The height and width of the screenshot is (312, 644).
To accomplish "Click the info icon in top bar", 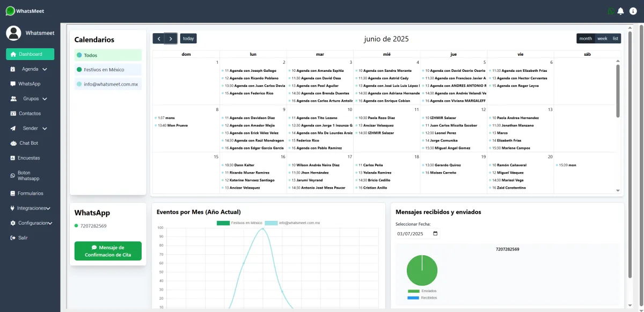I will click(633, 11).
